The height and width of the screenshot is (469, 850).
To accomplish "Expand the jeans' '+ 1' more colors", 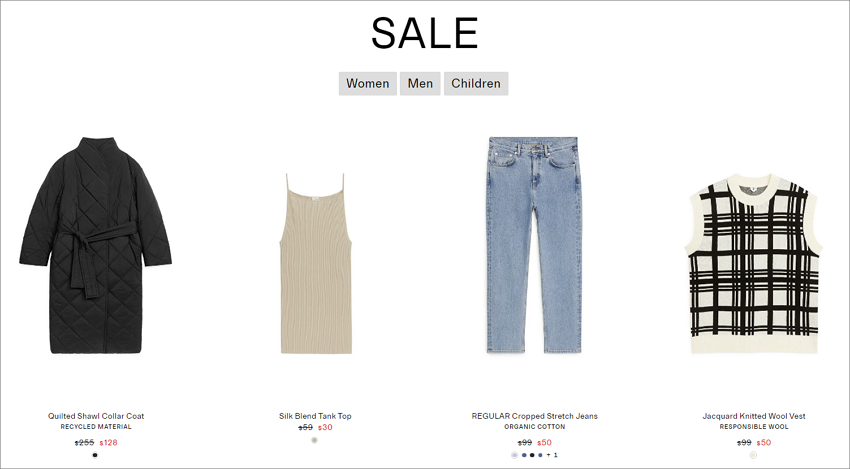I will point(552,455).
